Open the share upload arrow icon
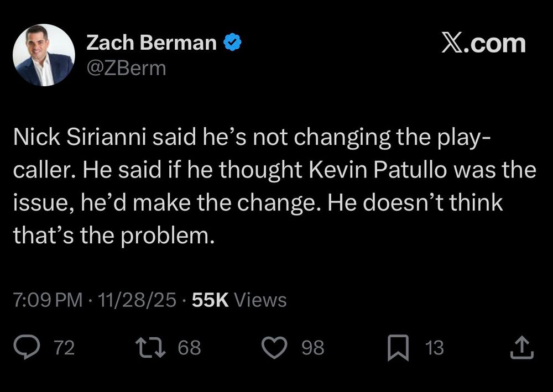Screen dimensions: 553x392 tap(523, 348)
